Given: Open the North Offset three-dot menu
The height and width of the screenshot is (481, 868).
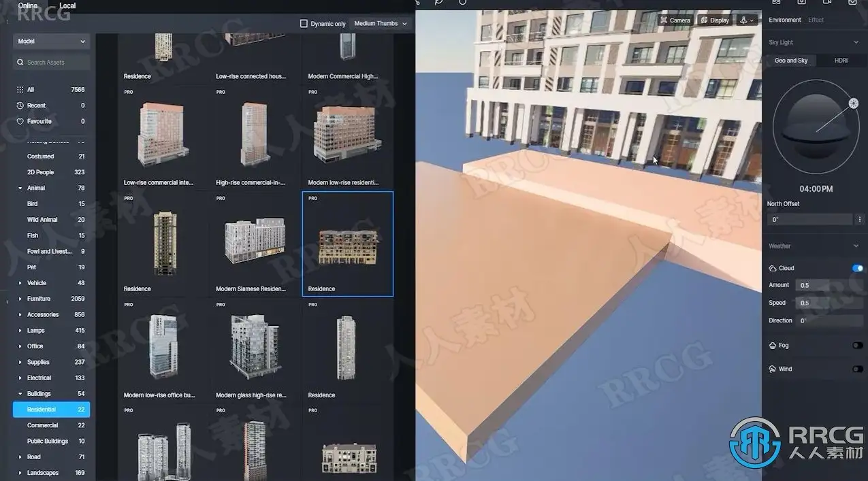Looking at the screenshot, I should [x=860, y=220].
